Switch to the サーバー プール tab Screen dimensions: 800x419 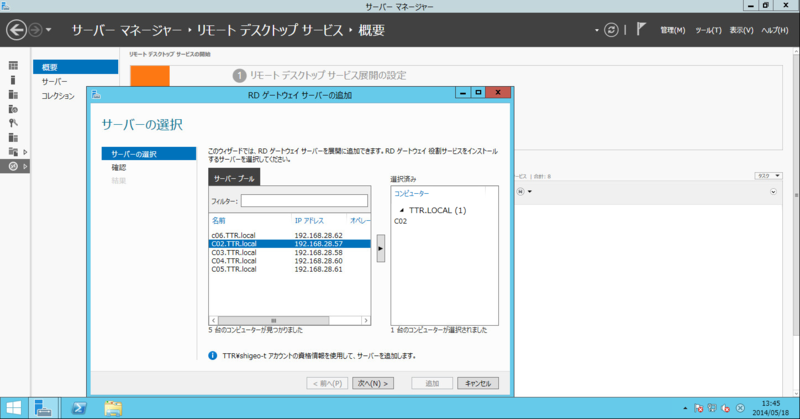coord(234,178)
